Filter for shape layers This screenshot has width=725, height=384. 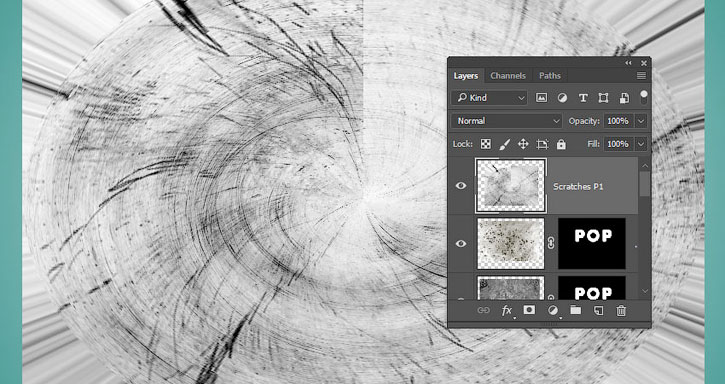603,98
